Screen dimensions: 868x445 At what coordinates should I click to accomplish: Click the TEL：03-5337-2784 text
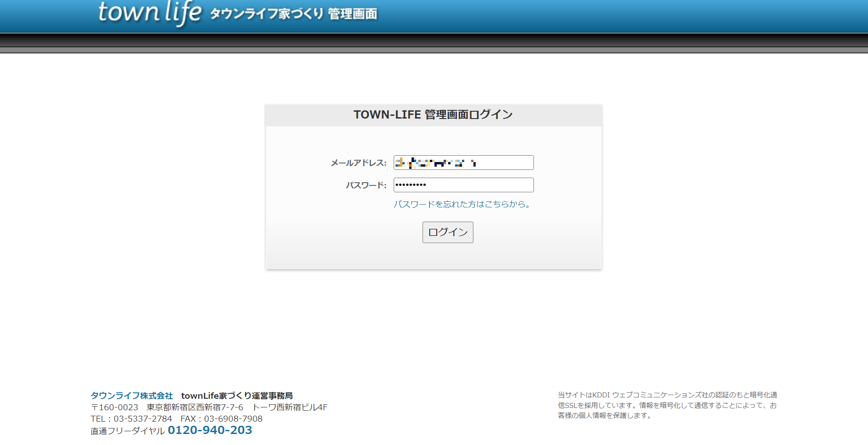(x=131, y=419)
